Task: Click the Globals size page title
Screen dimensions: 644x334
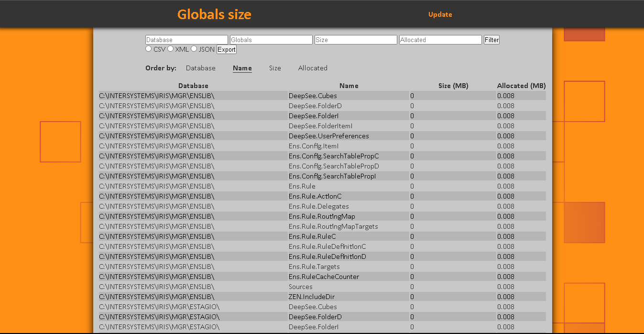Action: [214, 14]
